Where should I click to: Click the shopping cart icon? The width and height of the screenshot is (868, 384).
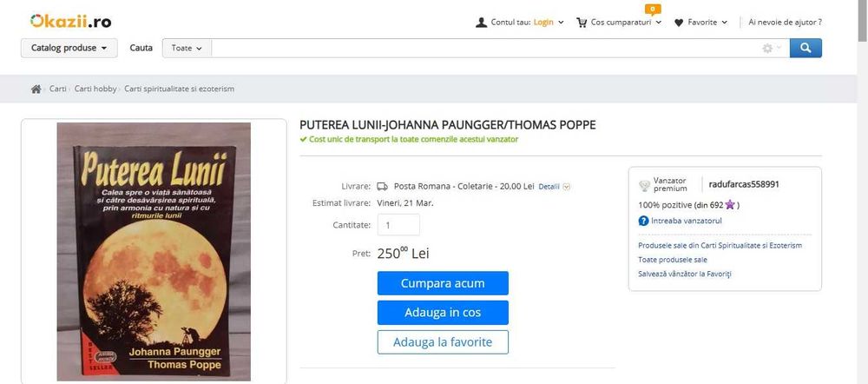tap(582, 23)
